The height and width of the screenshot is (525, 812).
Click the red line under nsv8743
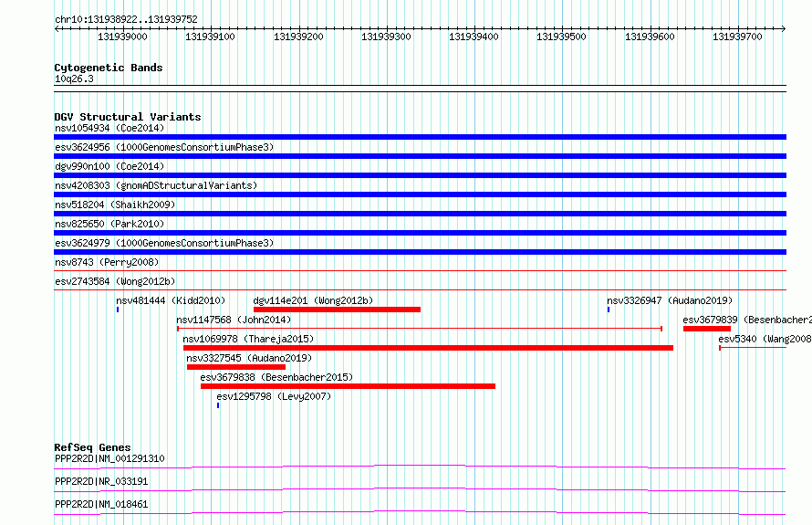pos(420,270)
